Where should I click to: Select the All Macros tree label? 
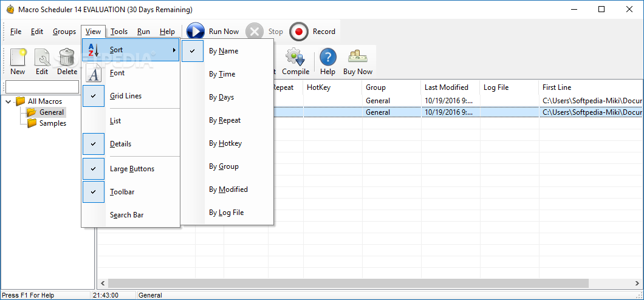(45, 101)
